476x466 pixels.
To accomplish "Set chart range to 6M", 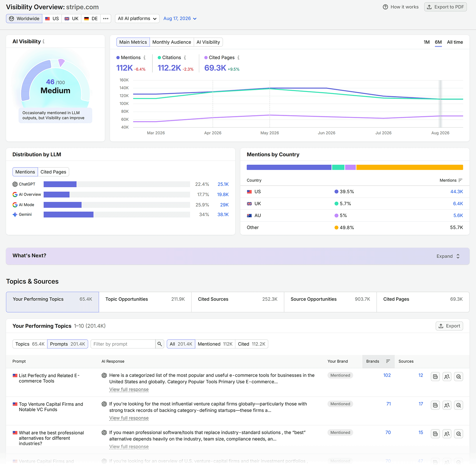I will pos(438,42).
